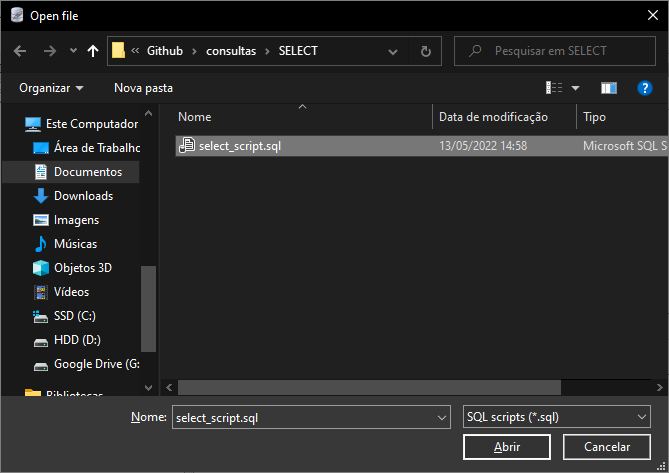Click the Downloads arrow icon
Viewport: 669px width, 473px height.
(41, 196)
